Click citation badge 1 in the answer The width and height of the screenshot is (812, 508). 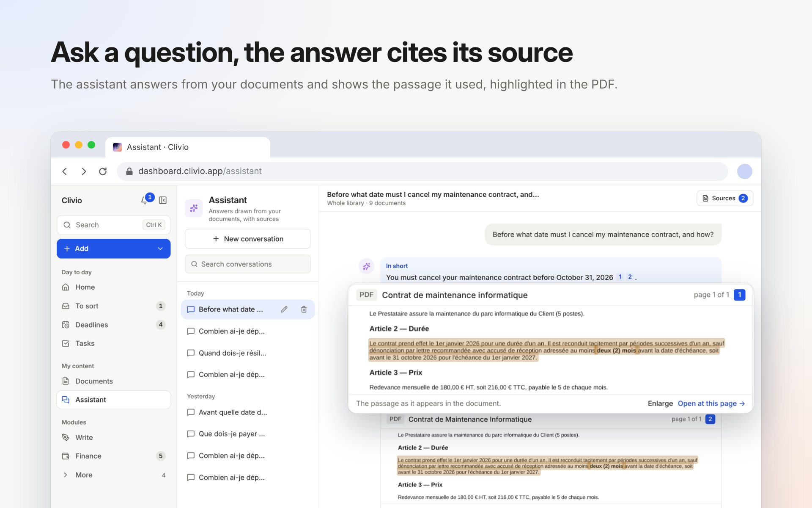620,277
